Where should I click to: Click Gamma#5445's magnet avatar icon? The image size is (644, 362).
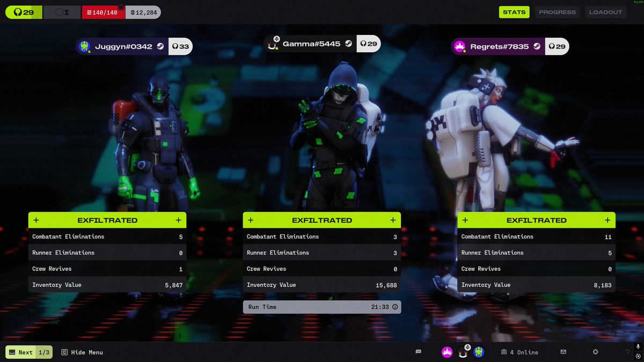pyautogui.click(x=272, y=44)
